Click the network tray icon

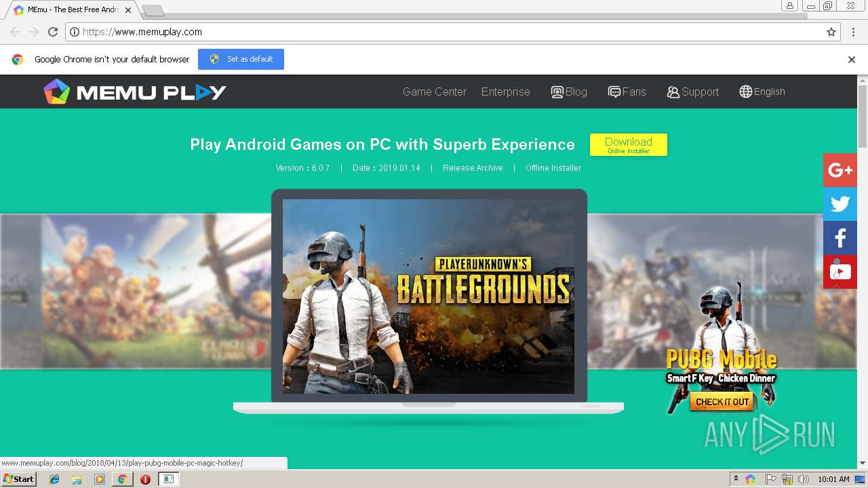(787, 479)
